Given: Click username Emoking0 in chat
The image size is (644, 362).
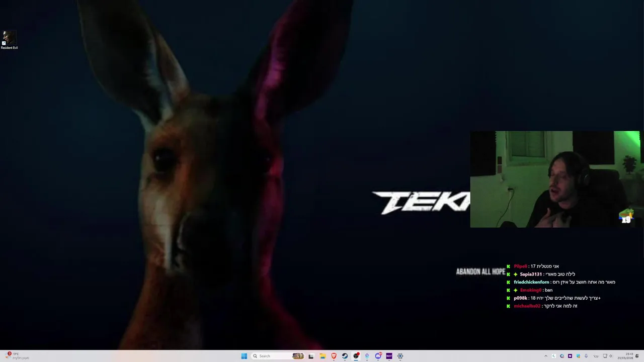Looking at the screenshot, I should click(x=530, y=290).
